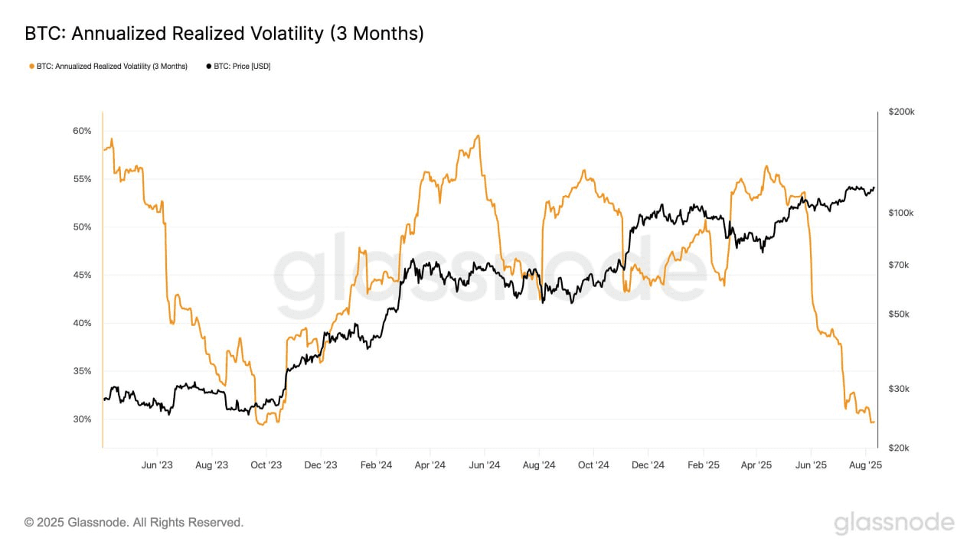Click the glassnode logo at bottom right
Screen dimensions: 980x551
(x=893, y=523)
